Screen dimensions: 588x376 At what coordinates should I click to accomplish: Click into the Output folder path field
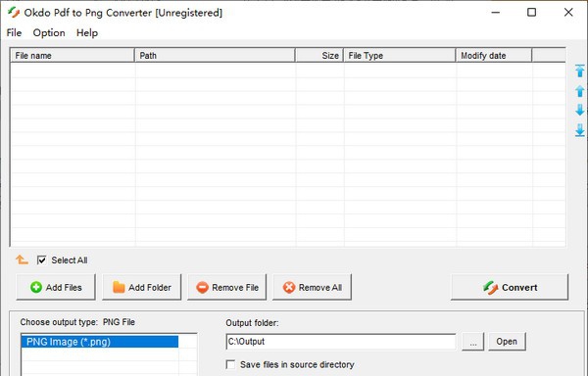click(341, 342)
